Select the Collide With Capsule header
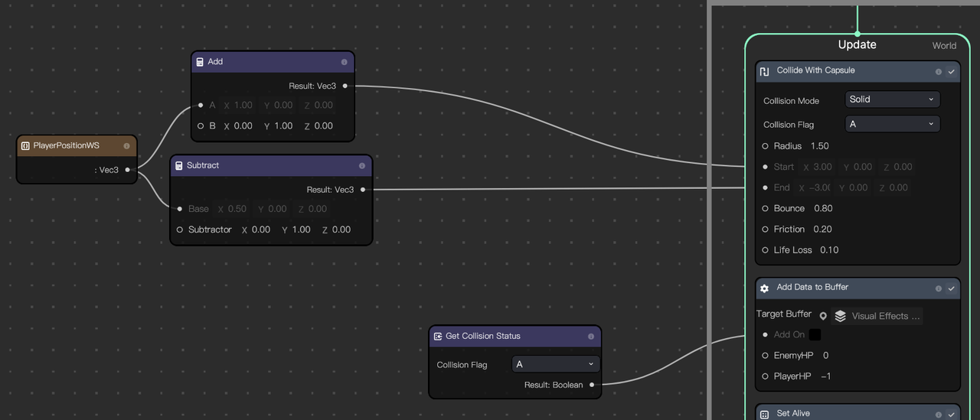 [x=857, y=71]
